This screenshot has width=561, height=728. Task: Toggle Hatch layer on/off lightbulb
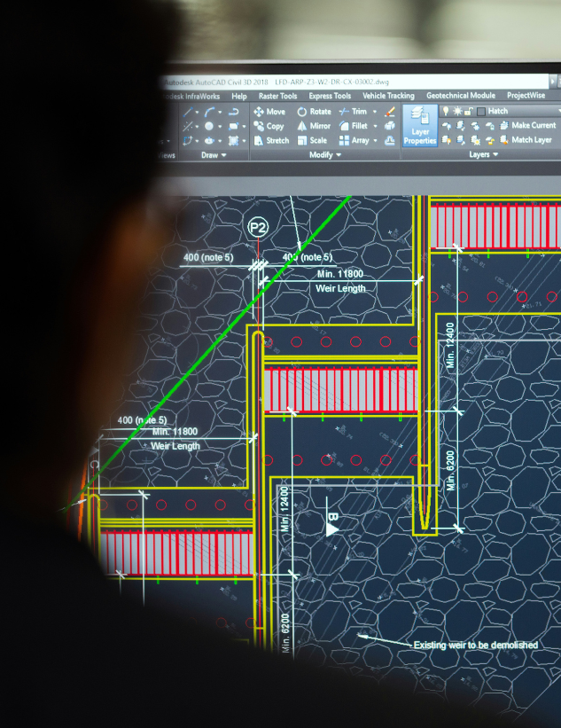446,111
